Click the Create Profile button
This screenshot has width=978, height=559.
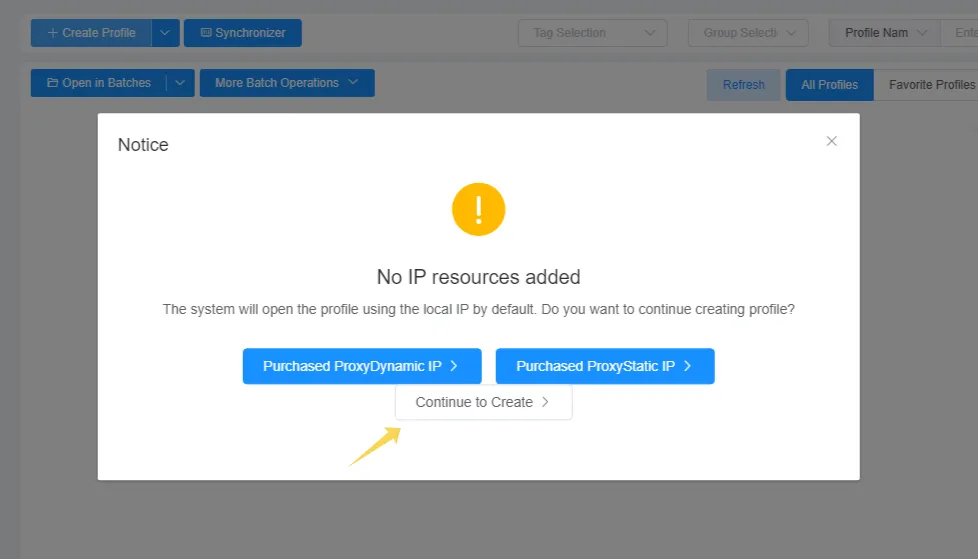coord(91,32)
